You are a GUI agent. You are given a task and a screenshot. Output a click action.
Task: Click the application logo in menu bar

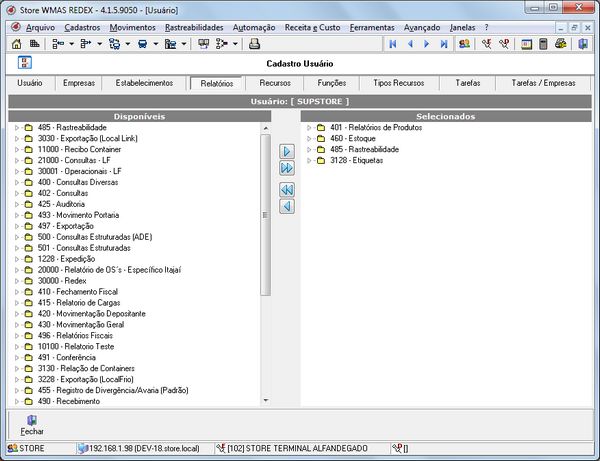pos(16,27)
